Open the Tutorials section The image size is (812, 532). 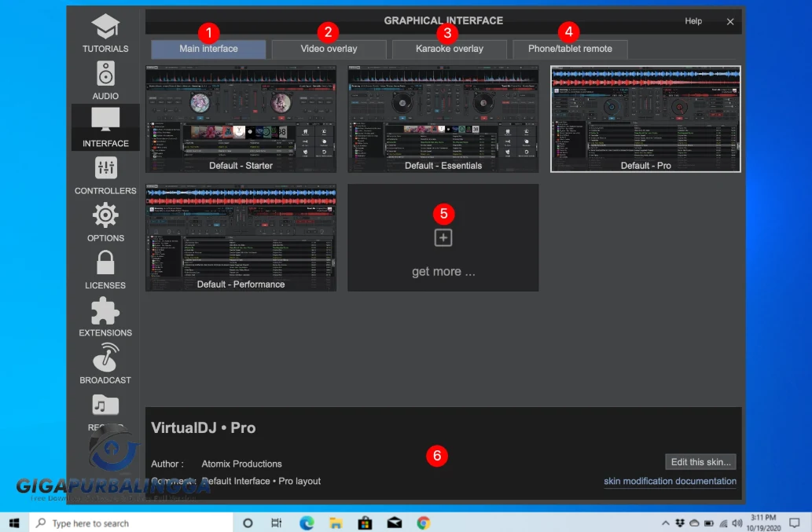[x=105, y=33]
